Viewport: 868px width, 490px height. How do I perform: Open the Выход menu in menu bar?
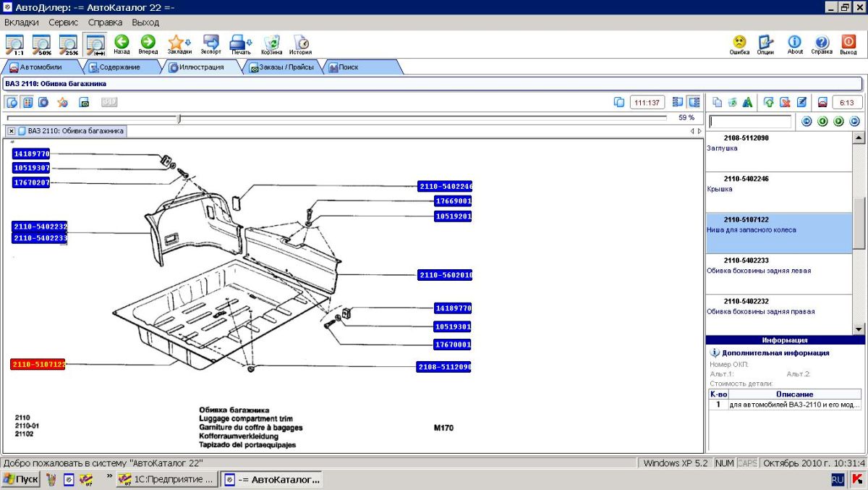145,22
